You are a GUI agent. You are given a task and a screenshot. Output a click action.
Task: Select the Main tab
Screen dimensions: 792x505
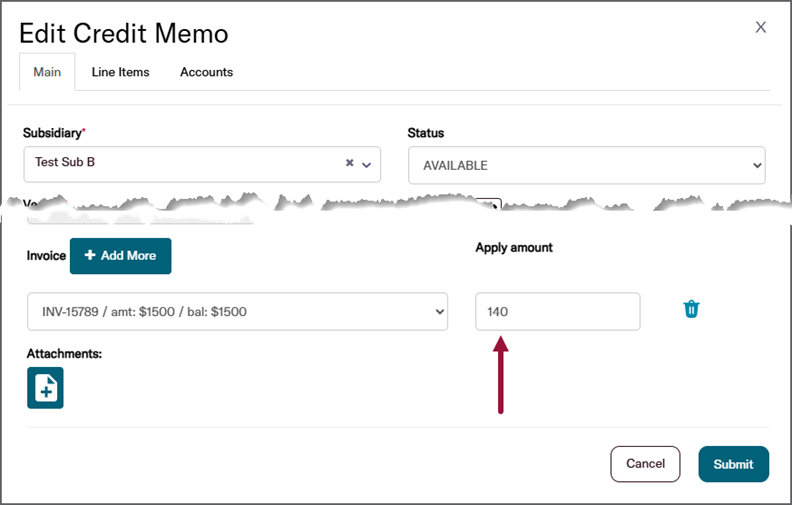47,72
